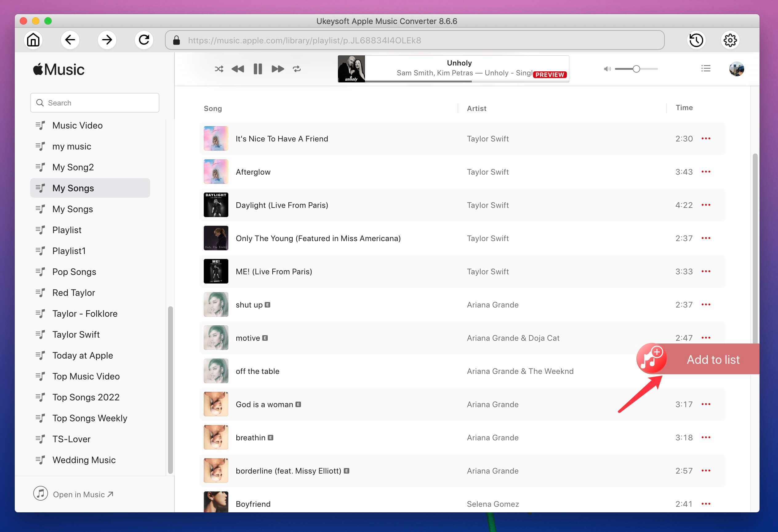Click the back navigation arrow button
Screen dimensions: 778x532
tap(70, 40)
